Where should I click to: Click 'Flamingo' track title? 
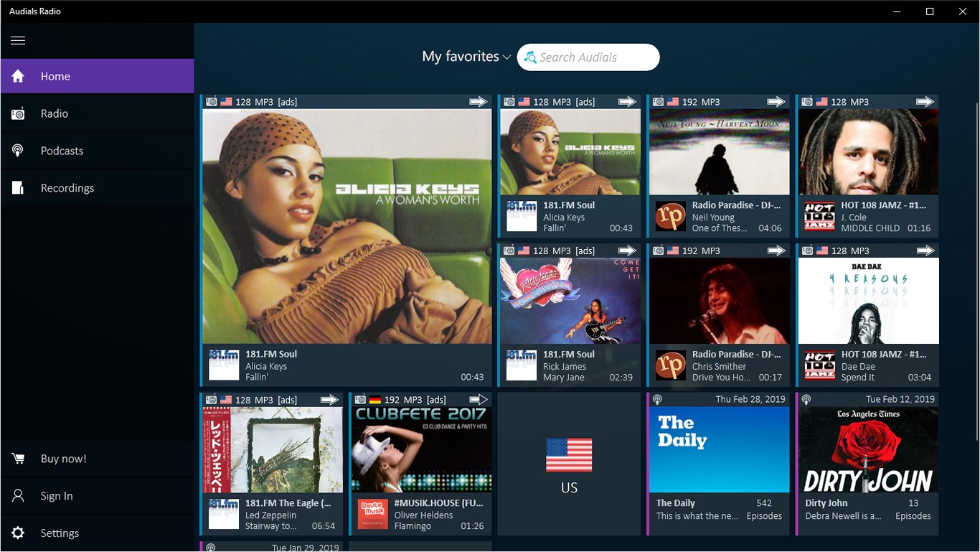(x=413, y=526)
